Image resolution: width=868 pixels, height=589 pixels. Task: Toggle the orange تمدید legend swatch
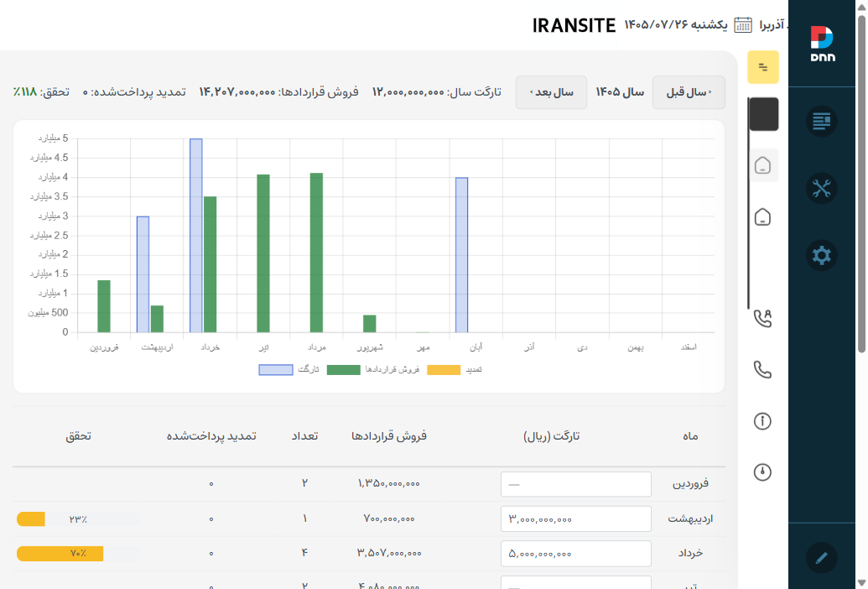(x=444, y=370)
